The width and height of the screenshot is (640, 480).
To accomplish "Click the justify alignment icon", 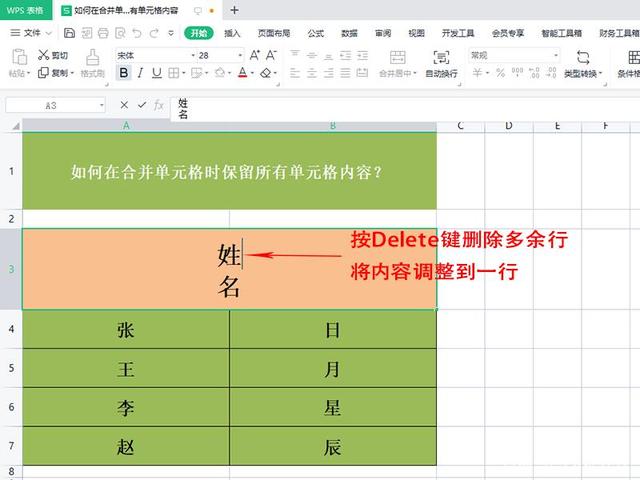I will tap(346, 73).
